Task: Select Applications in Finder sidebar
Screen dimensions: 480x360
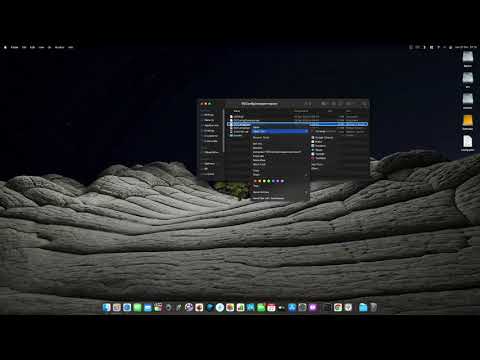Action: (x=211, y=125)
